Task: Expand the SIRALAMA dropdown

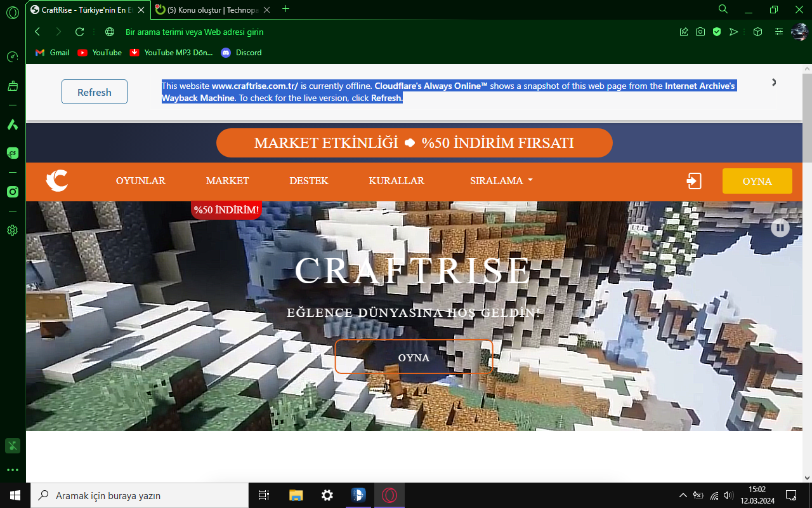Action: point(501,181)
